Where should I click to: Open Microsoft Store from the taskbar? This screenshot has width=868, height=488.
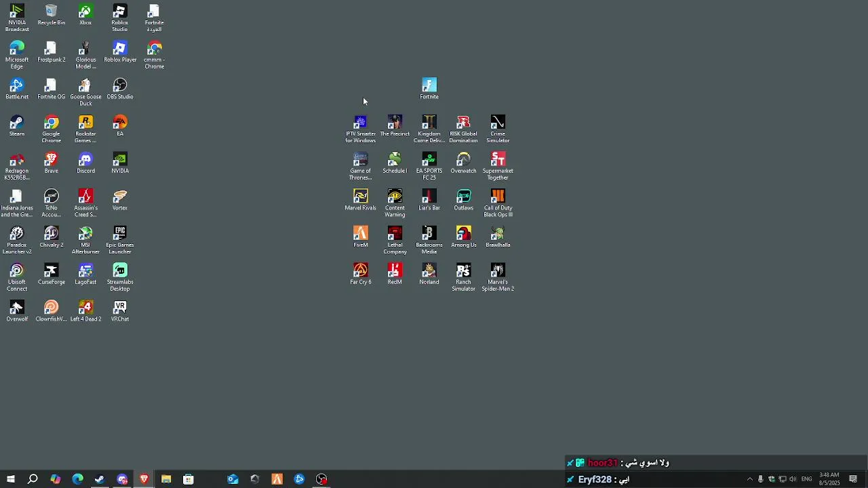(x=189, y=479)
